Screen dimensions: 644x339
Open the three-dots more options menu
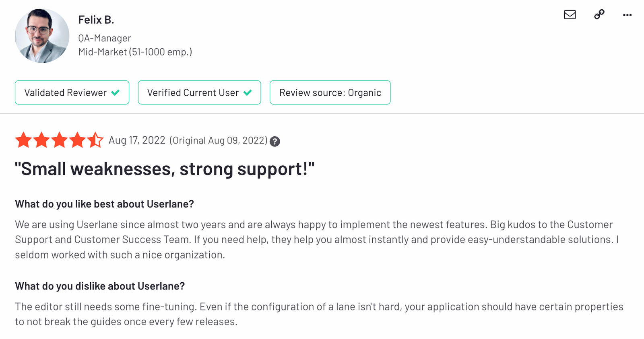[x=627, y=15]
